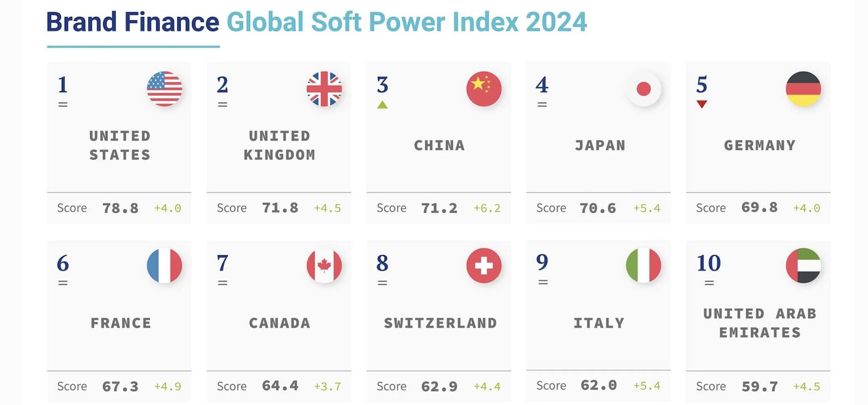Viewport: 868px width, 405px height.
Task: Click the France flag icon
Action: point(165,266)
